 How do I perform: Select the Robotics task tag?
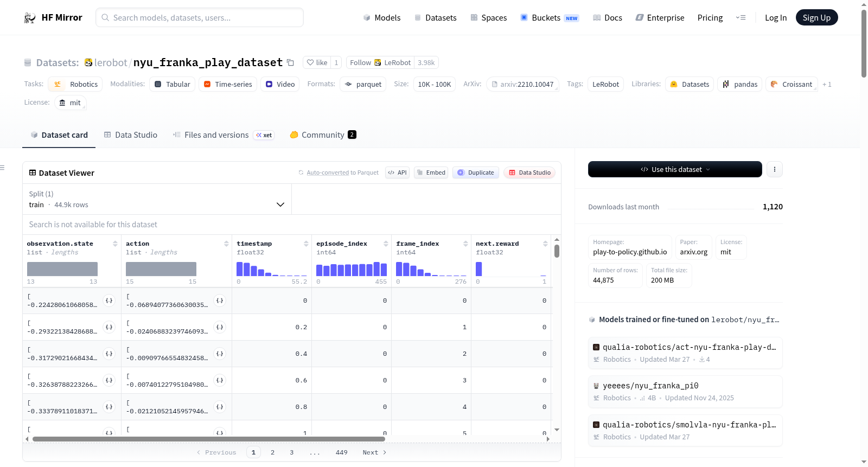(75, 84)
